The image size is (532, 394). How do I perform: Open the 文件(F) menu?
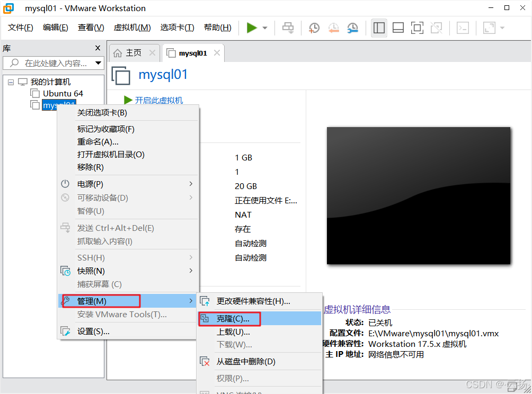[x=20, y=28]
